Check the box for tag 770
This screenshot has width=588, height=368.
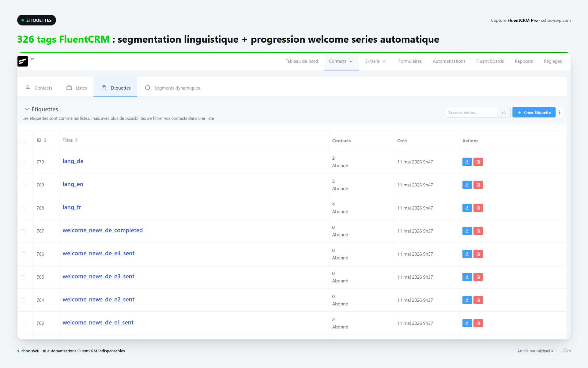click(x=23, y=162)
